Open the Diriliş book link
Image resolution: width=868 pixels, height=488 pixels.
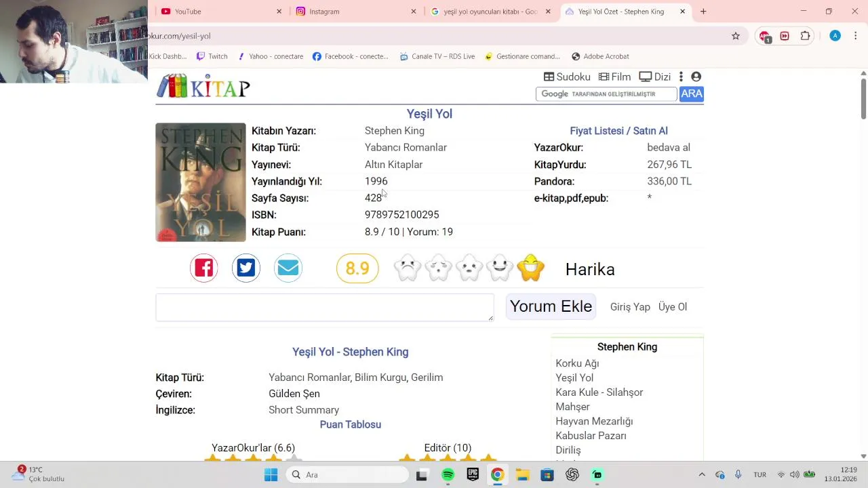[x=568, y=450]
